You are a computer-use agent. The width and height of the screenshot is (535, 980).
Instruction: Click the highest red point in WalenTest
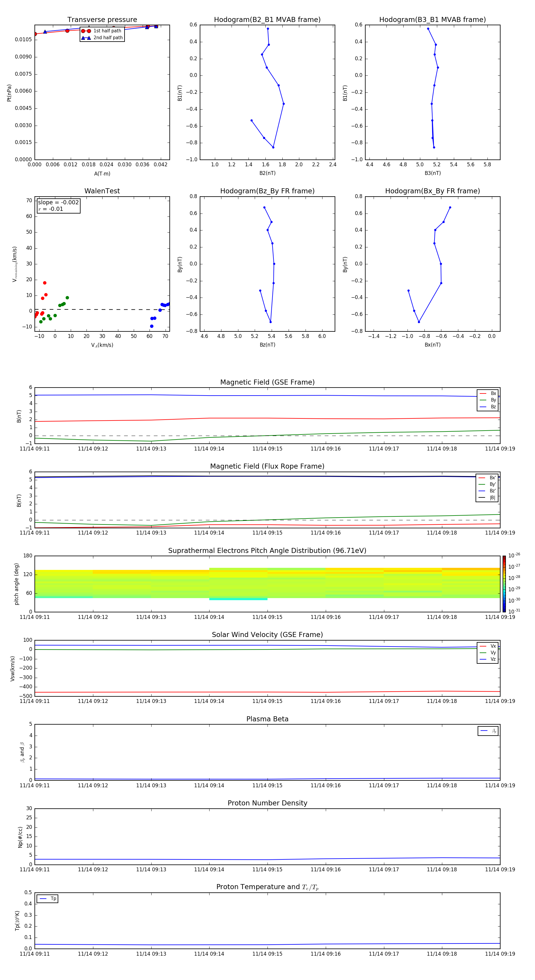45,283
